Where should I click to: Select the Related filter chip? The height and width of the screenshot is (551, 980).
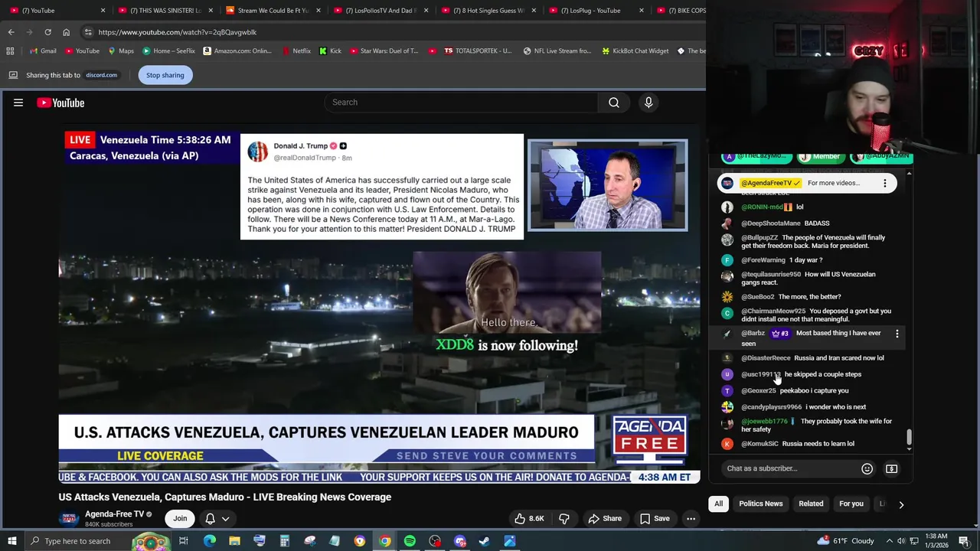tap(811, 504)
